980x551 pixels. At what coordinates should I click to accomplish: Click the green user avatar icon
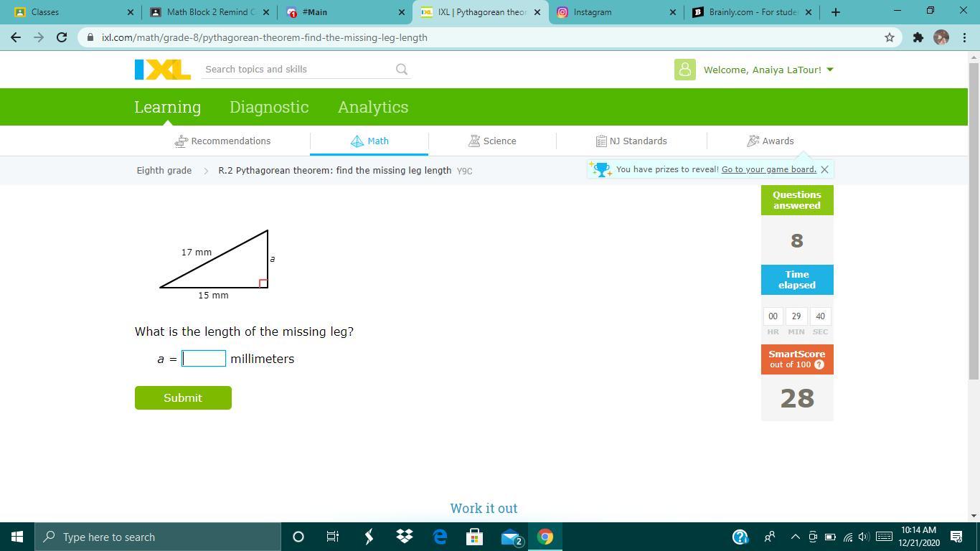tap(684, 70)
